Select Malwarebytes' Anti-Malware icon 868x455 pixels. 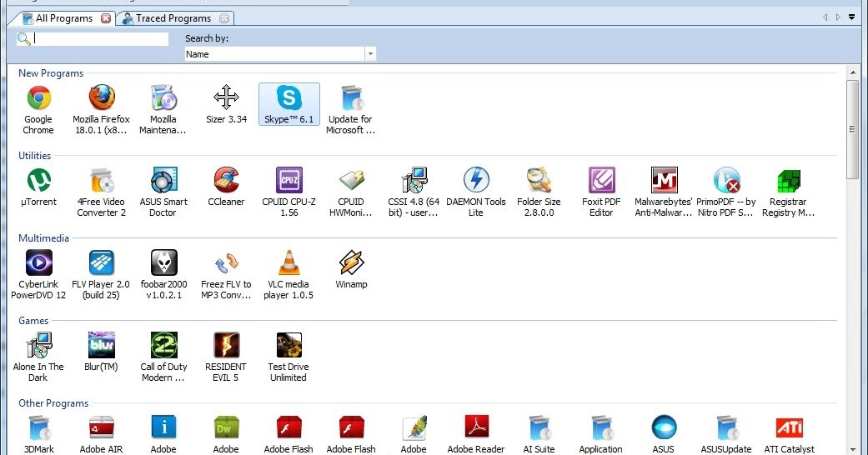pos(665,181)
